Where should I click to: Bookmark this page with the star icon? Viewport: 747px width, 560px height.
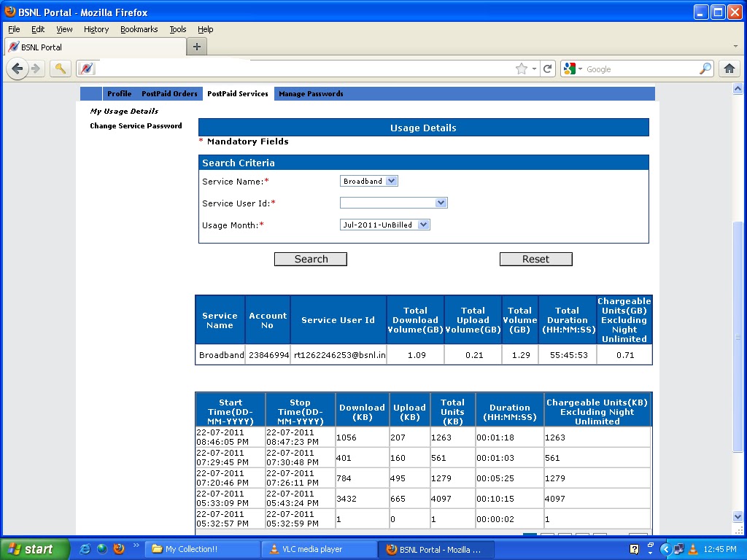(x=522, y=69)
